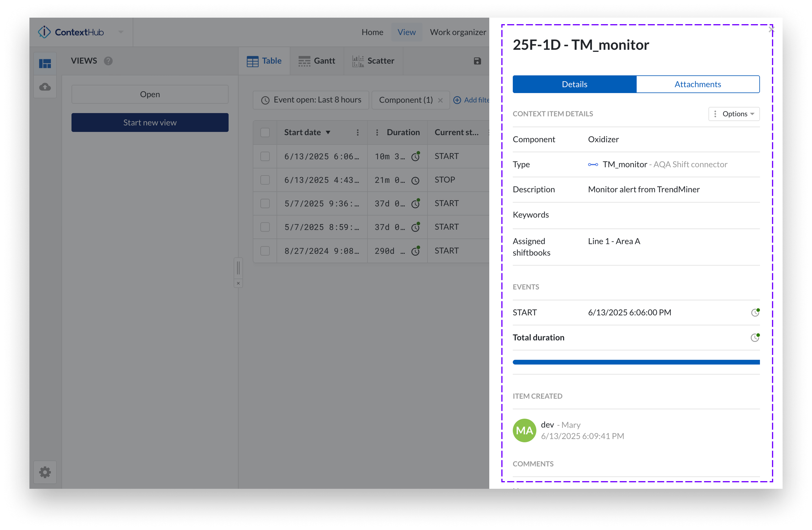Click the Total duration clock icon
Image resolution: width=812 pixels, height=530 pixels.
coord(755,338)
